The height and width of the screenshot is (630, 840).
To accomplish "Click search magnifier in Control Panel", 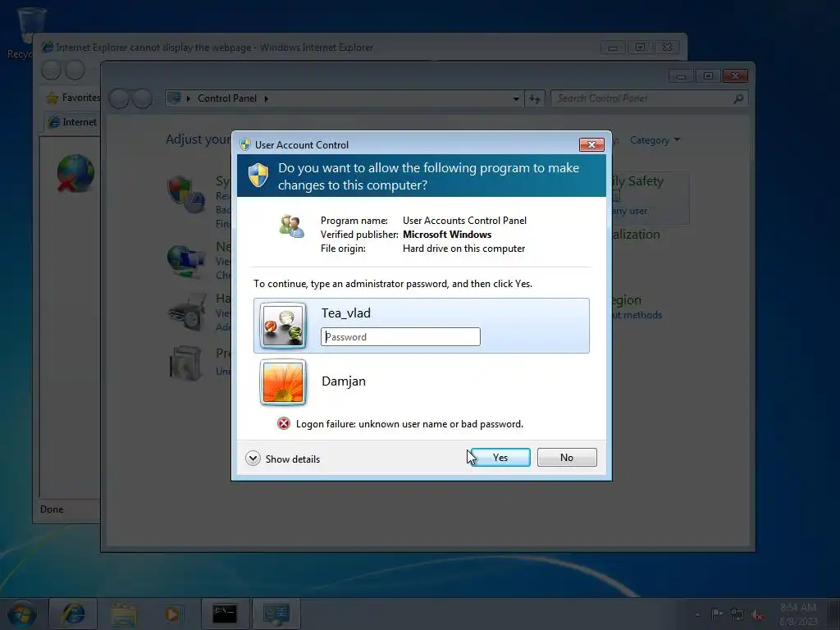I will click(739, 98).
